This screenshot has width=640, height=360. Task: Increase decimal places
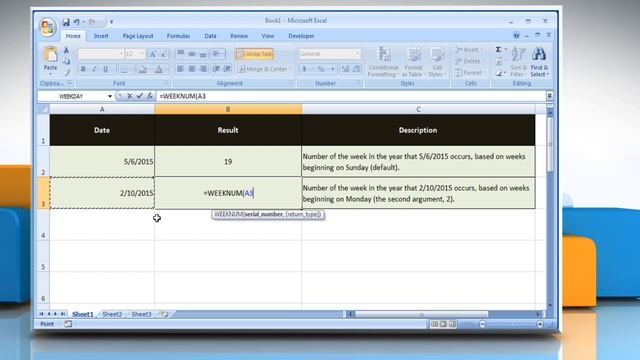pos(345,69)
